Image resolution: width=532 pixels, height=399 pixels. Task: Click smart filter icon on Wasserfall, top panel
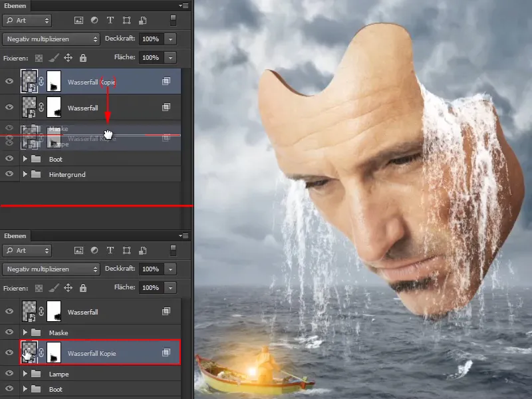[x=166, y=107]
